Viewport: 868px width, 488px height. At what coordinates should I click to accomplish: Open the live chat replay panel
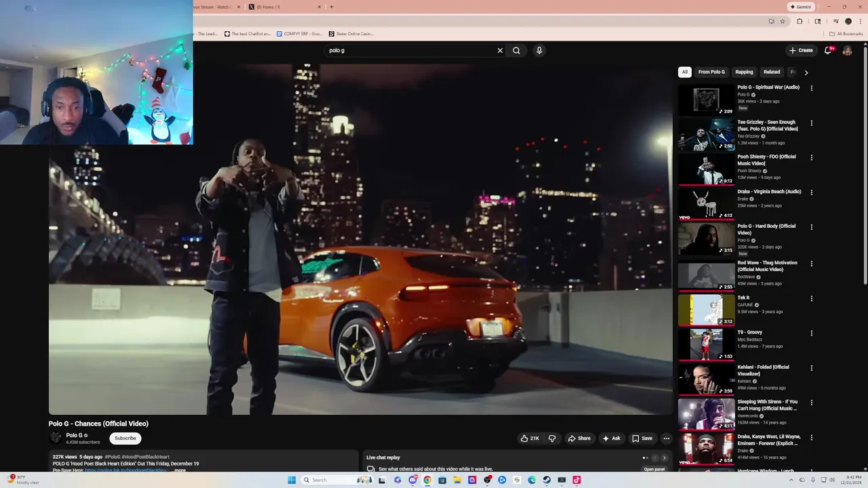tap(654, 469)
